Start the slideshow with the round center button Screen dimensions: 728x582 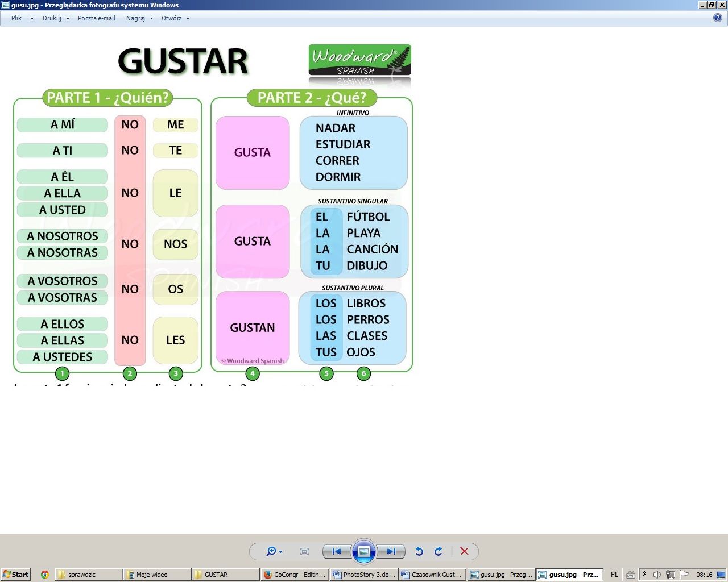[364, 551]
